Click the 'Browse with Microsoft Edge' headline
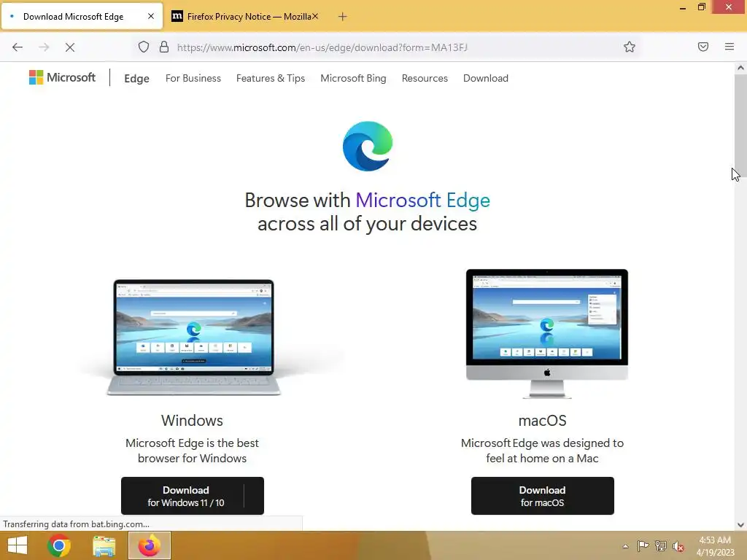 pos(368,212)
